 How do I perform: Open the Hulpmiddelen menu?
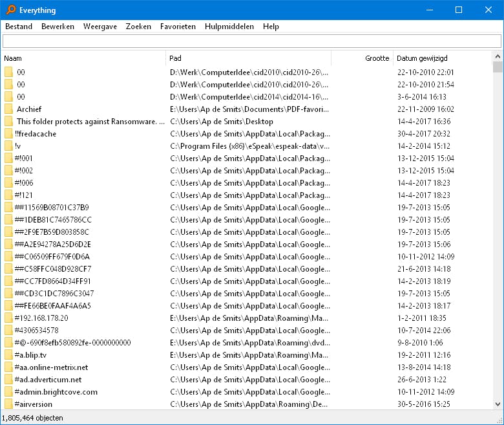click(x=229, y=27)
